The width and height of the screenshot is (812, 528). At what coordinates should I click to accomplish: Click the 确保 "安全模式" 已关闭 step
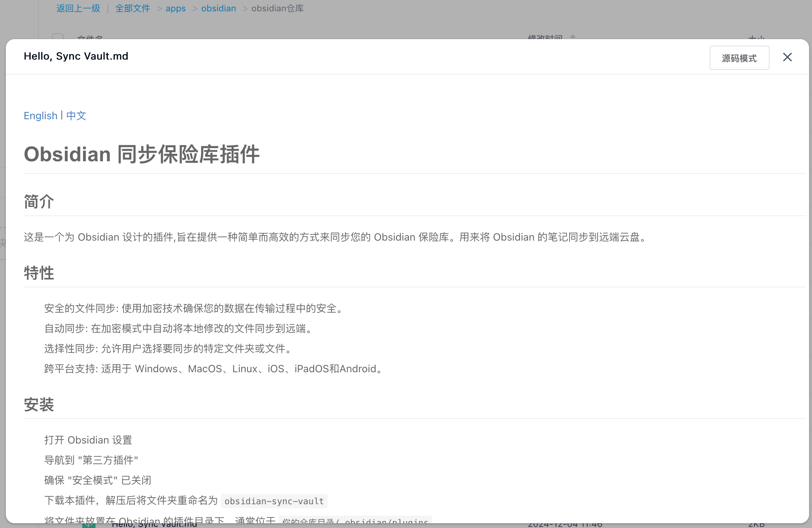98,480
